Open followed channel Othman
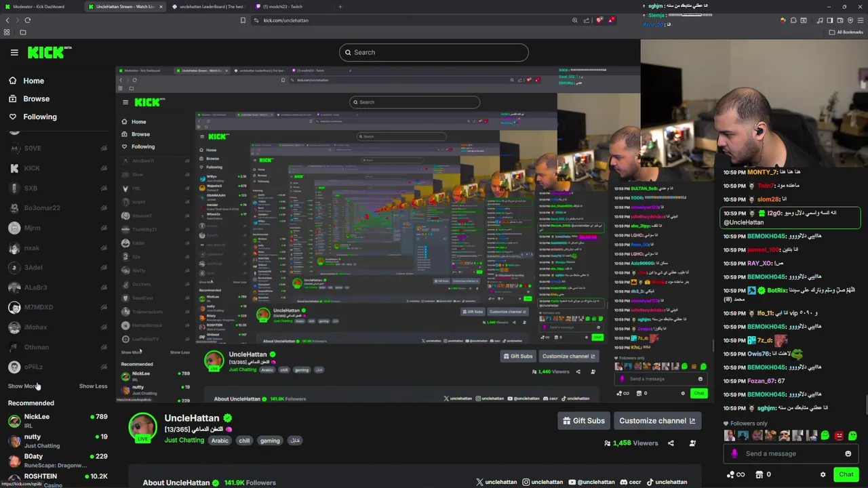 [x=57, y=347]
